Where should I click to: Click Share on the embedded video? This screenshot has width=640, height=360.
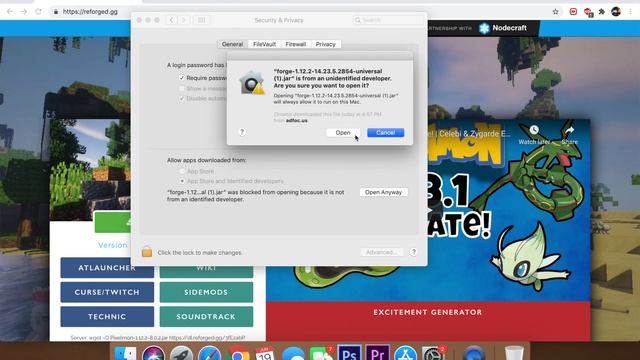point(569,135)
